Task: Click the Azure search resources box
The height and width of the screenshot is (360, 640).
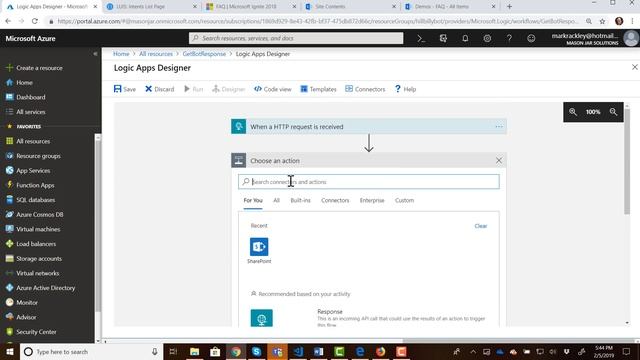Action: click(296, 38)
